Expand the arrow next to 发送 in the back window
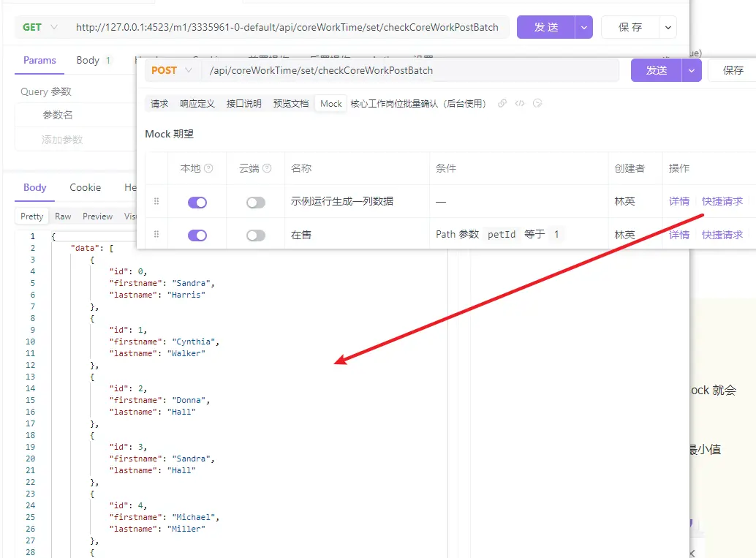 [x=584, y=27]
